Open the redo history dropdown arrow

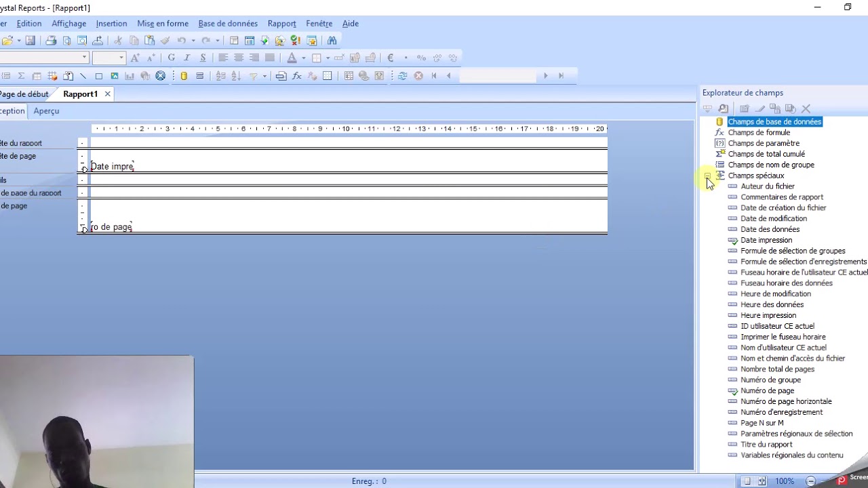(x=218, y=41)
